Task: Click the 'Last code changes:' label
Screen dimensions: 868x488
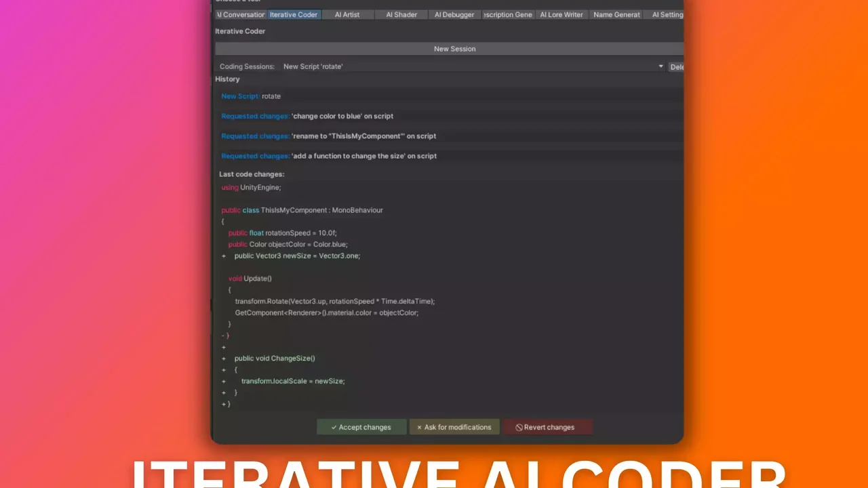Action: coord(252,174)
